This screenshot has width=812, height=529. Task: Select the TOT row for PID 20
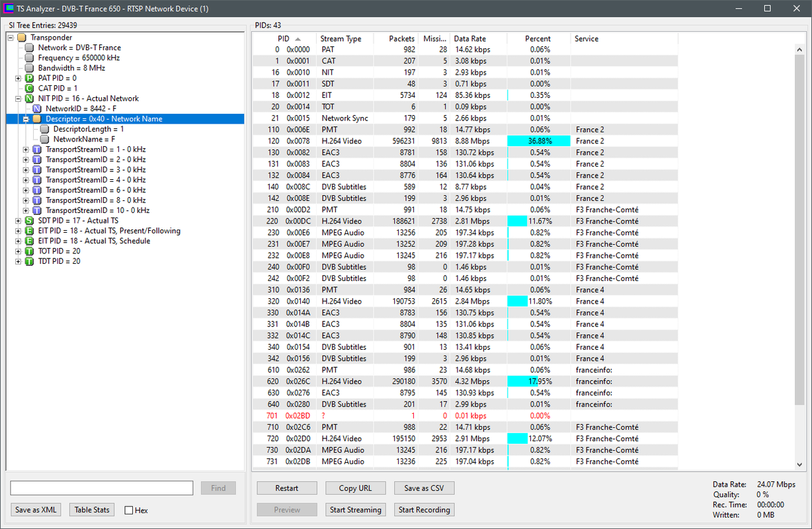(466, 106)
